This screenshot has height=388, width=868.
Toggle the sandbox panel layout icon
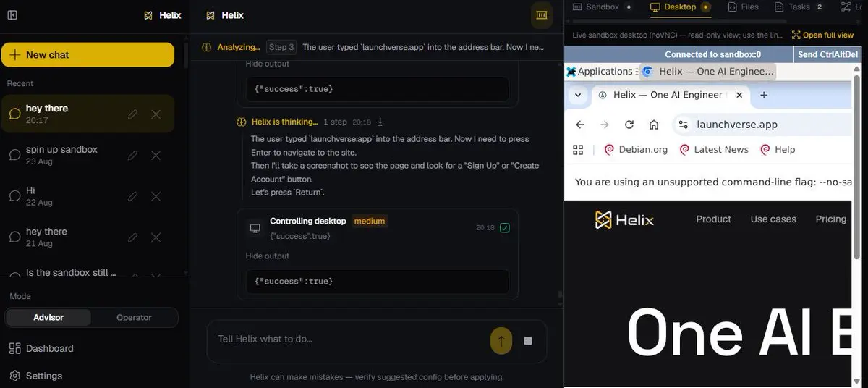(540, 15)
